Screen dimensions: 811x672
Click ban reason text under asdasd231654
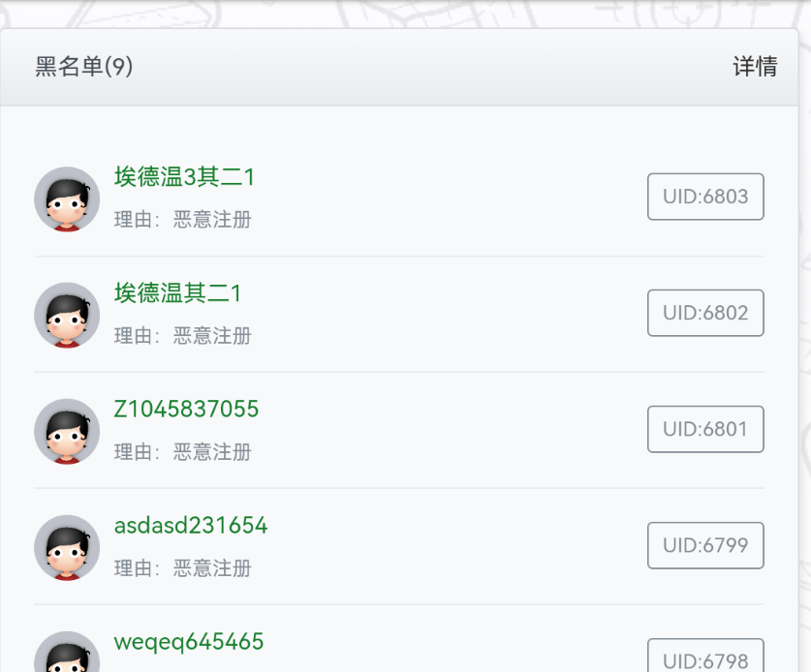click(x=183, y=568)
